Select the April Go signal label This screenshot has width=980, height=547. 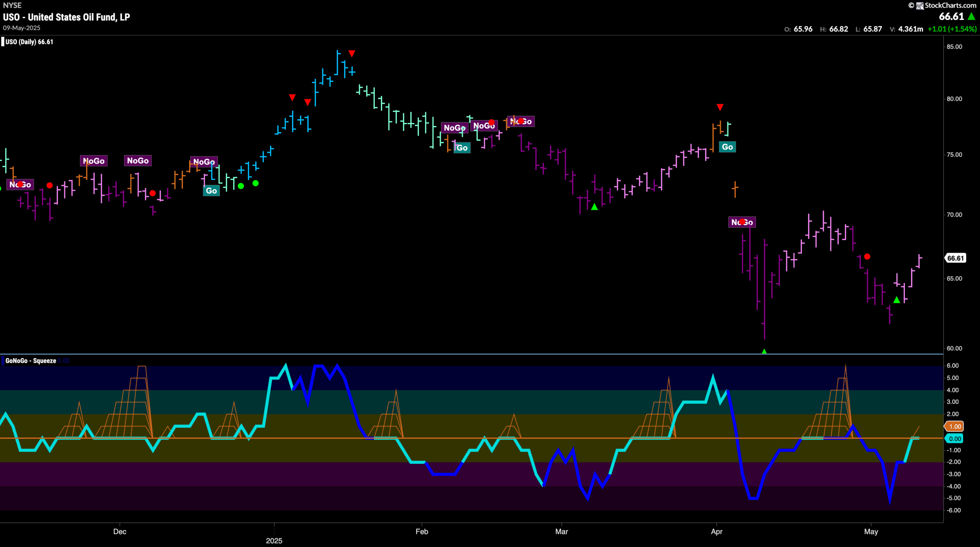(x=727, y=147)
